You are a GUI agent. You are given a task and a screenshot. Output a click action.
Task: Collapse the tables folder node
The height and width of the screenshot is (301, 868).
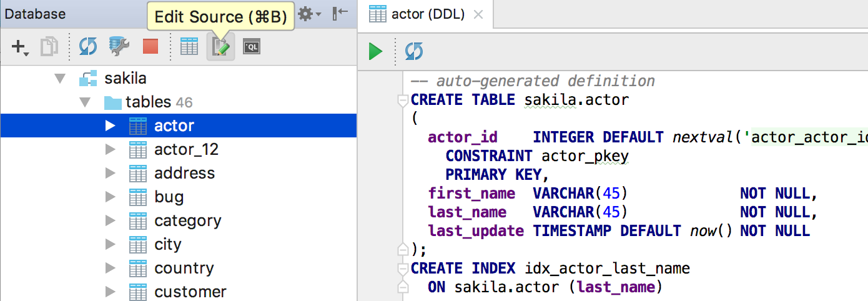[86, 102]
